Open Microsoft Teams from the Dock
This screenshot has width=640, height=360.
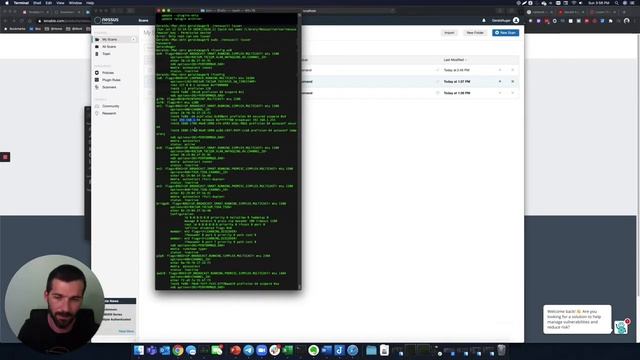[x=152, y=350]
